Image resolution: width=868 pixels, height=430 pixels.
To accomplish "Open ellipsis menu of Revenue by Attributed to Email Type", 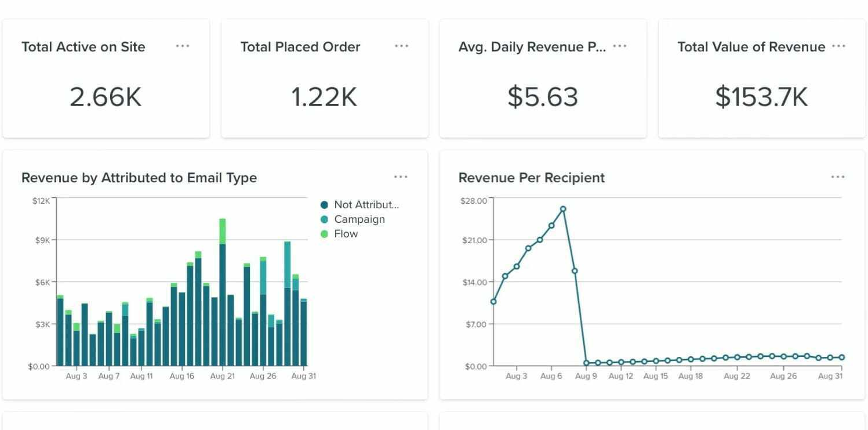I will tap(401, 177).
